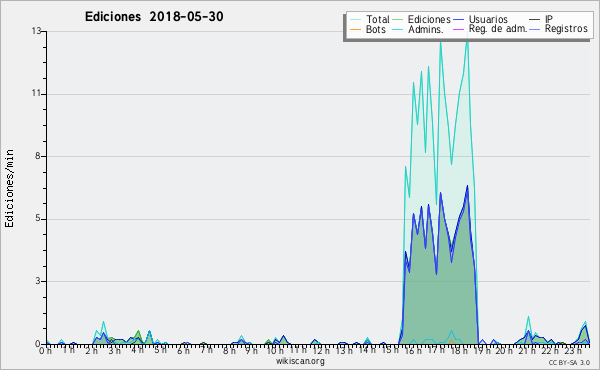Click the y-axis value 3

(x=38, y=281)
